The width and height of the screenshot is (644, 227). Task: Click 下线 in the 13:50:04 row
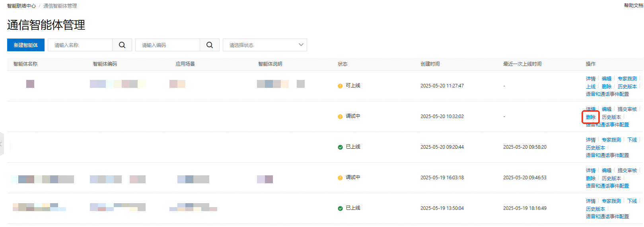632,201
